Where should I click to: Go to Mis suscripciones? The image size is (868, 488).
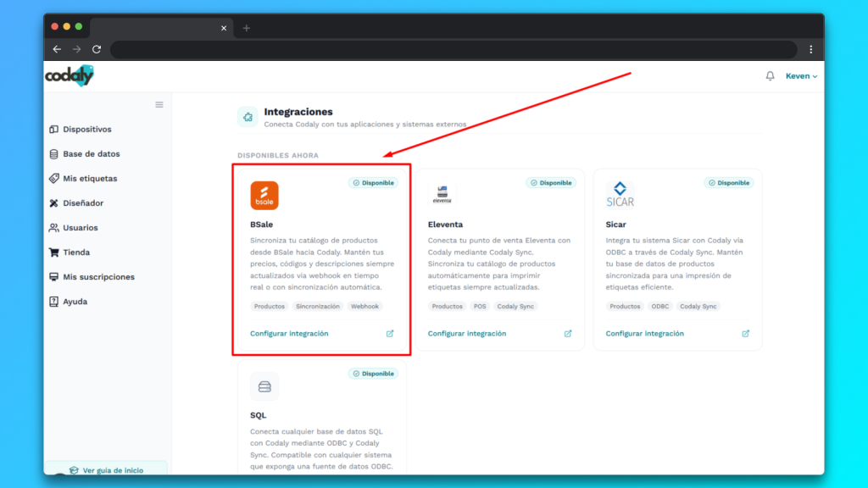(x=98, y=277)
